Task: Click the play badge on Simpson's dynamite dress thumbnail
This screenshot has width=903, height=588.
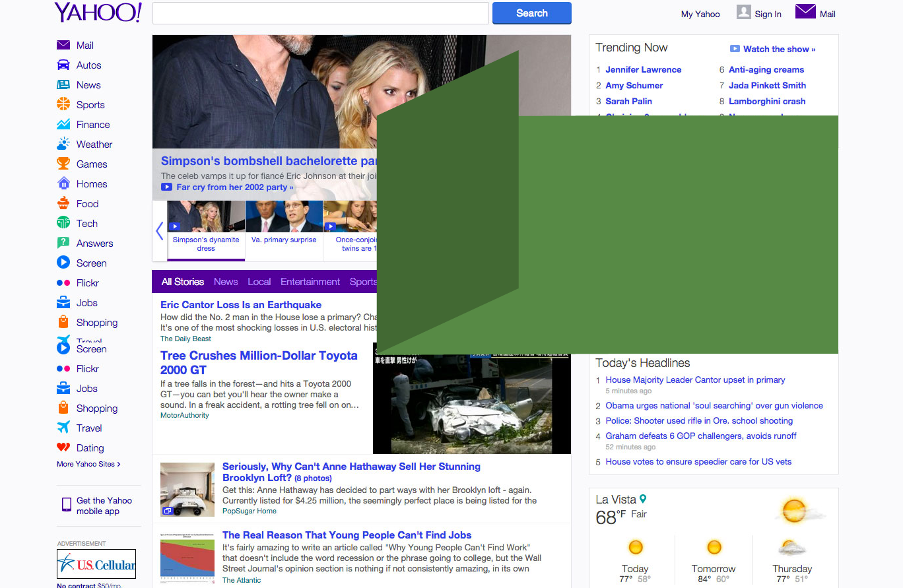Action: (x=175, y=226)
